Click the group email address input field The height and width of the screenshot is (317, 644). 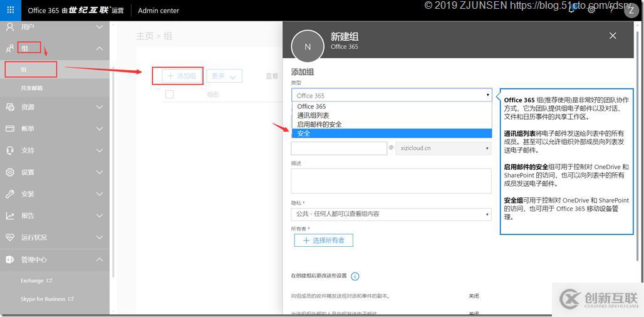pos(339,148)
